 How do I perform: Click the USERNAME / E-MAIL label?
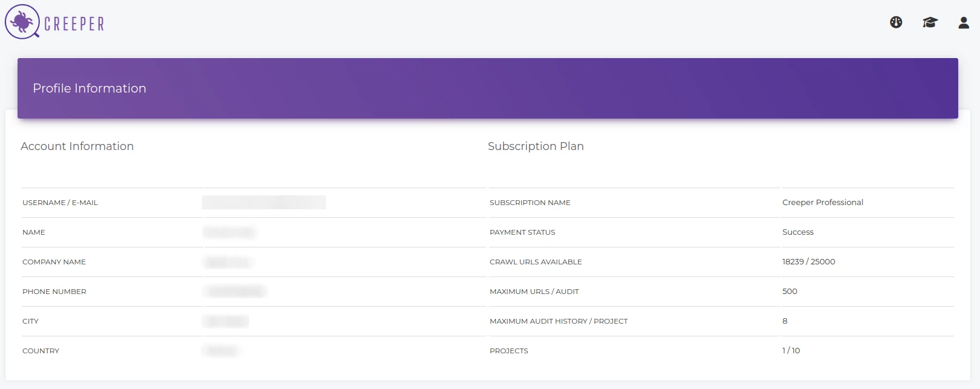60,203
